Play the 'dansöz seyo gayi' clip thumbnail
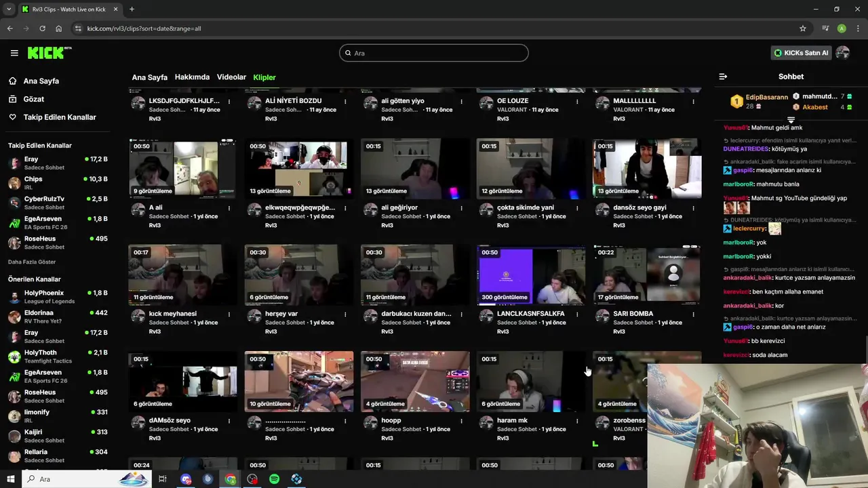The width and height of the screenshot is (868, 488). [x=647, y=169]
